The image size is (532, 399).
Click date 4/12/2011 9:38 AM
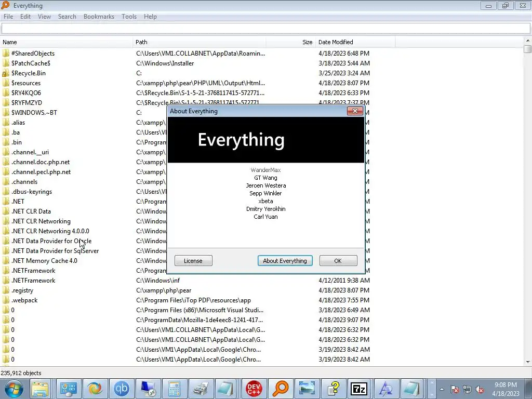[x=344, y=281]
